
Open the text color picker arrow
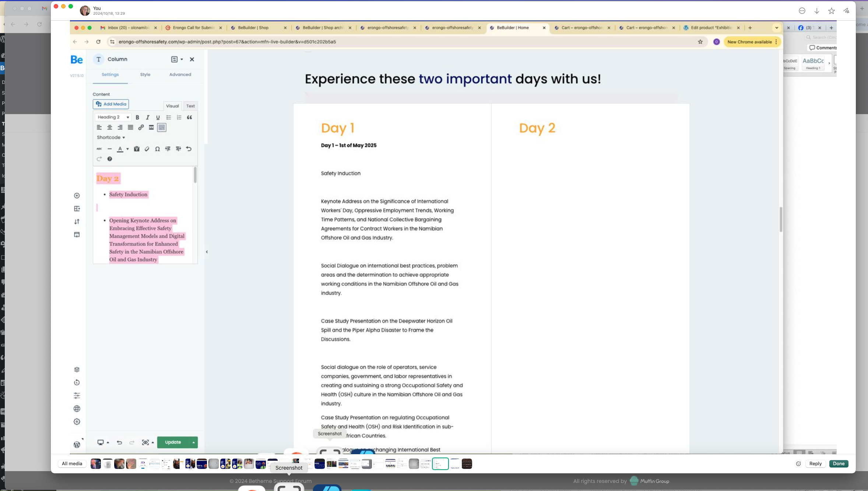click(127, 149)
